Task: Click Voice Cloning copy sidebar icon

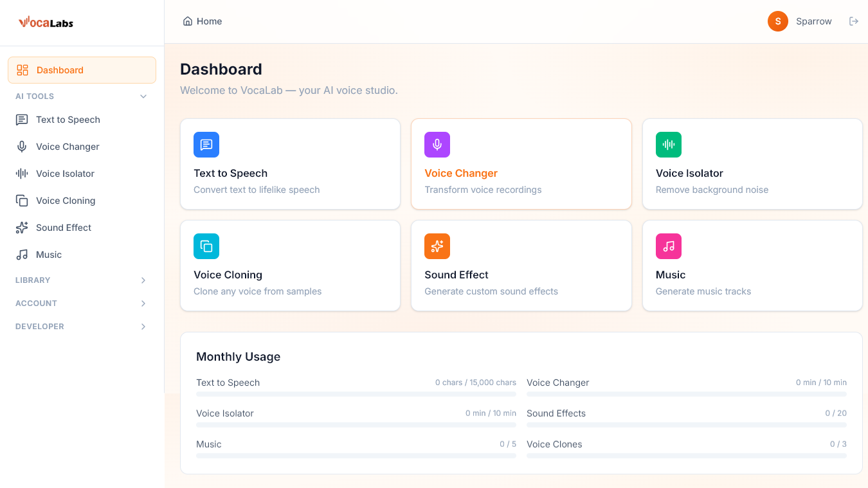Action: (22, 201)
